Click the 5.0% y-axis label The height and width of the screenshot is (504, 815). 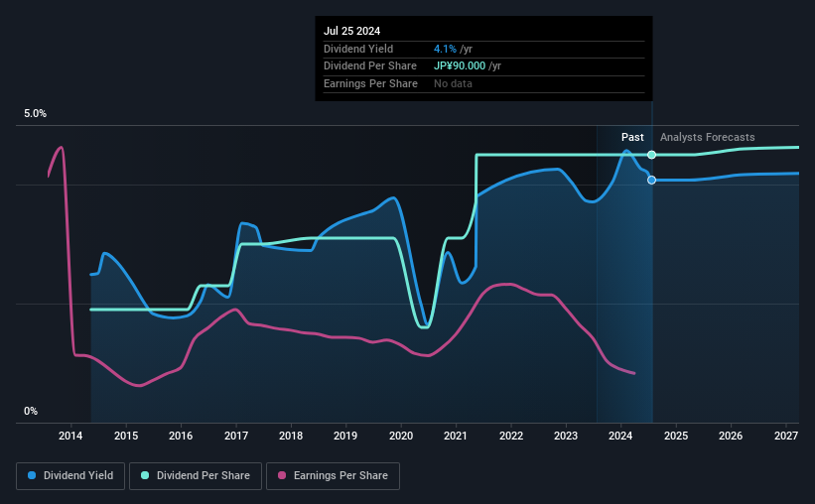point(36,113)
